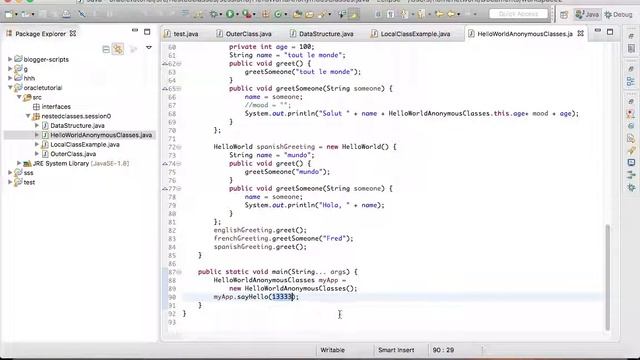Click the Open Perspective icon
This screenshot has height=360, width=640.
564,15
